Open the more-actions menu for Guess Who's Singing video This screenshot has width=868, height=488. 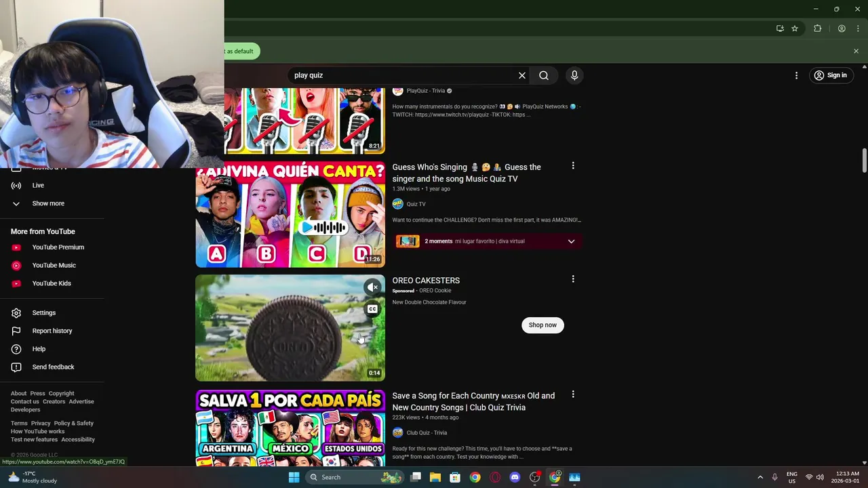point(573,166)
